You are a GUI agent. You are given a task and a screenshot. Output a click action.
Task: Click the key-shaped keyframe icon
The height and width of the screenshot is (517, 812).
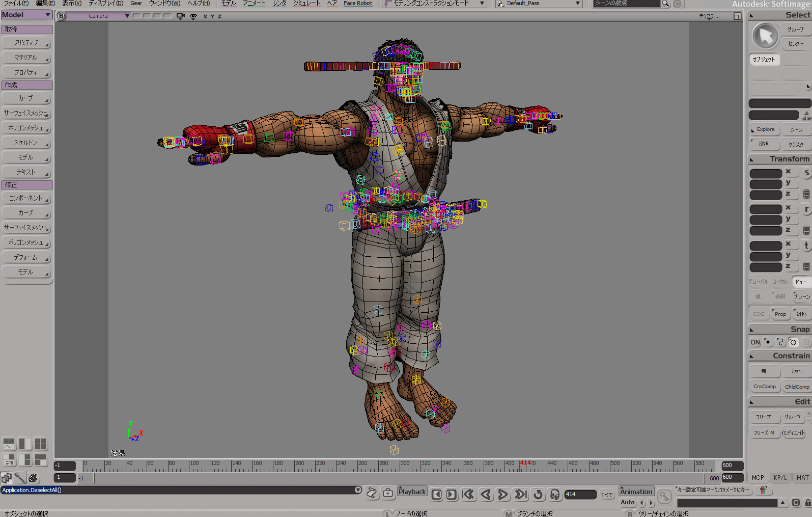pyautogui.click(x=664, y=496)
